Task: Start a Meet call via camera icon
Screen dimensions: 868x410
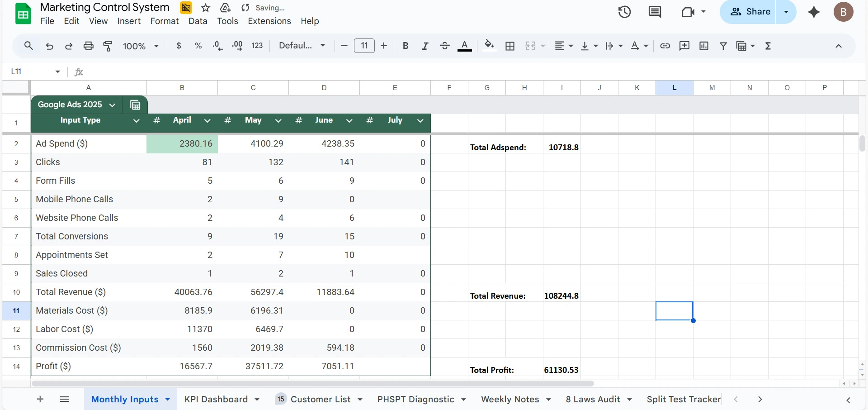Action: click(688, 12)
